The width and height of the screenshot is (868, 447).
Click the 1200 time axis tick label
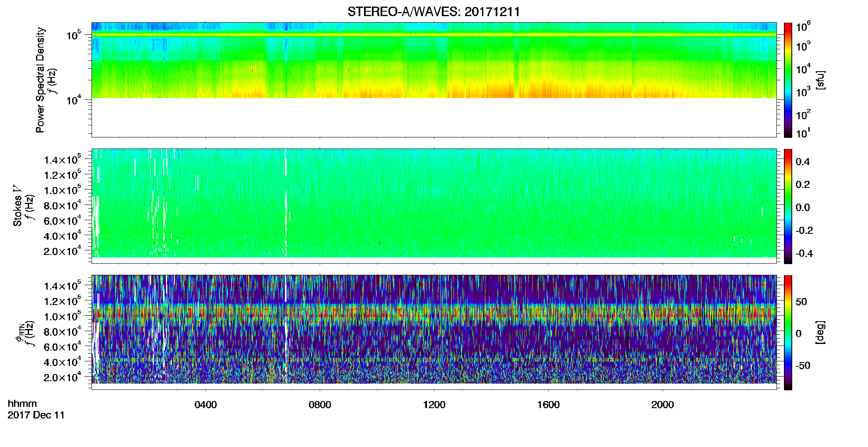tap(434, 405)
